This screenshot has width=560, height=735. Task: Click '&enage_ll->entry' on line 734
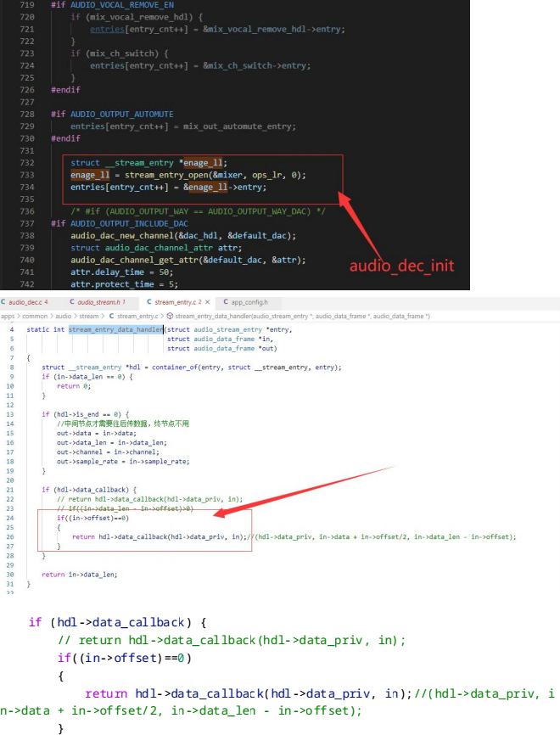222,187
